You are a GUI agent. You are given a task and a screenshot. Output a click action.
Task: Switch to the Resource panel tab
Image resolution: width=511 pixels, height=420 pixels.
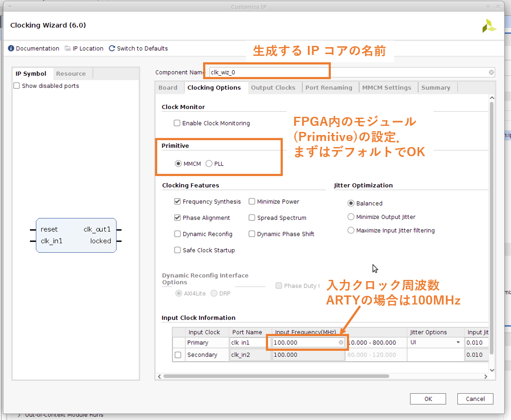[x=71, y=74]
